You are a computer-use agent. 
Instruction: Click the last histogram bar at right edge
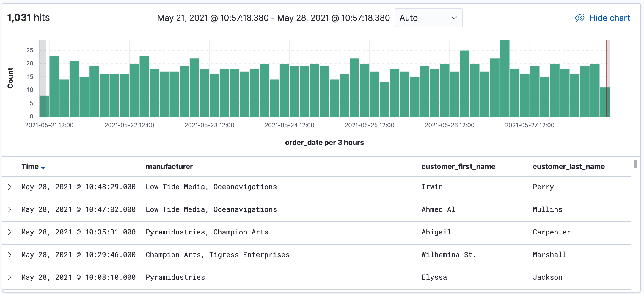[x=603, y=102]
